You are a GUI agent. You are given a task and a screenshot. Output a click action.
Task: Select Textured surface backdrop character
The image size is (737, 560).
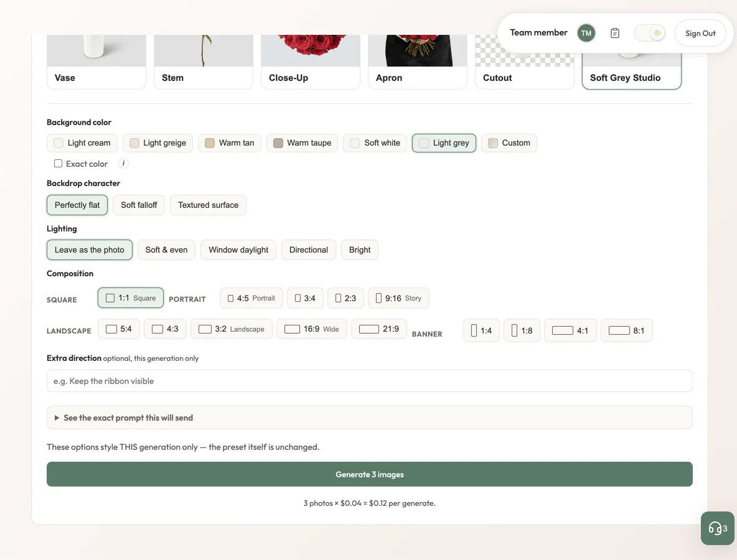[x=209, y=205]
